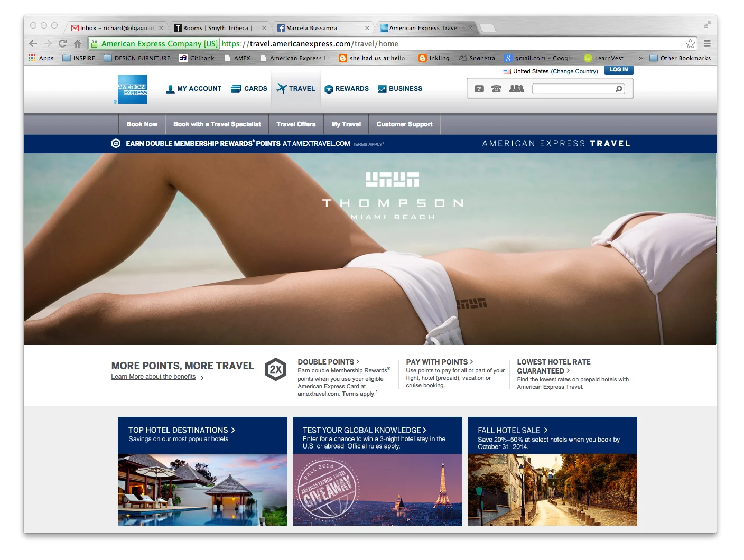The height and width of the screenshot is (560, 744).
Task: Click the Rewards shield icon
Action: [328, 88]
